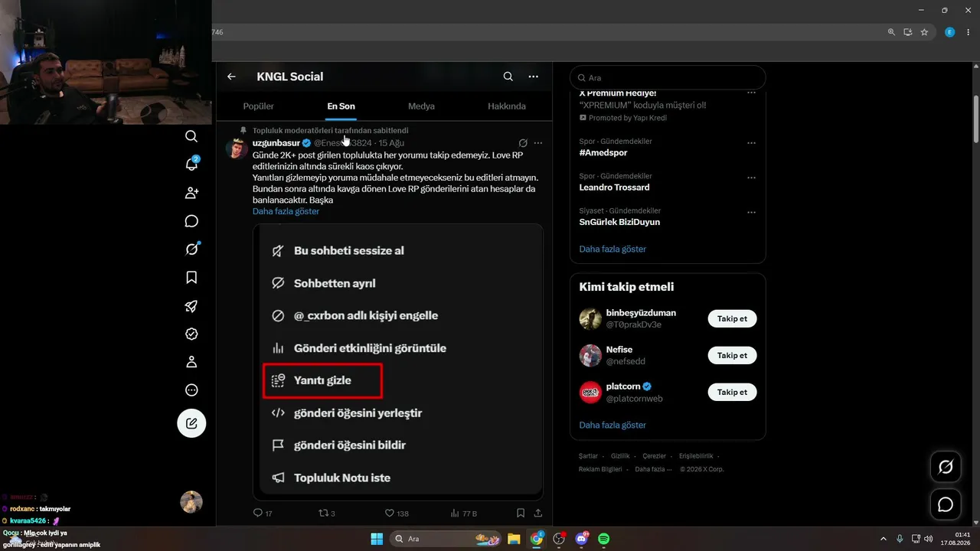Open uzgunbasur's profile avatar on the post
Viewport: 980px width, 551px height.
(x=237, y=148)
